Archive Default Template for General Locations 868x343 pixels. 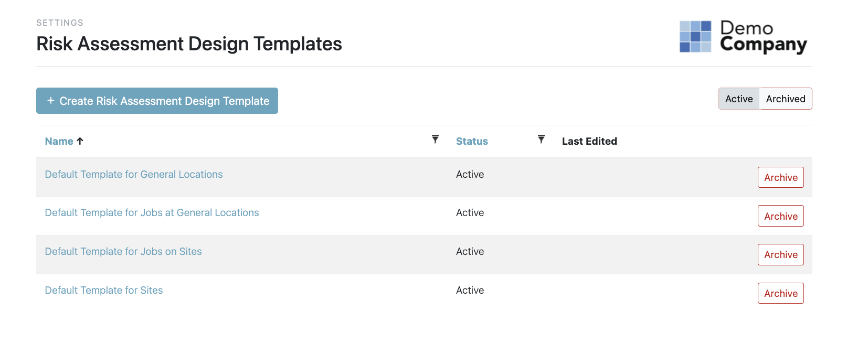[x=780, y=177]
